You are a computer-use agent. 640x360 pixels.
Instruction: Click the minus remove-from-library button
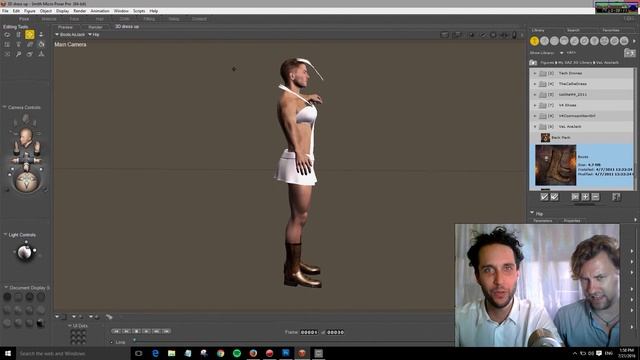[x=596, y=197]
